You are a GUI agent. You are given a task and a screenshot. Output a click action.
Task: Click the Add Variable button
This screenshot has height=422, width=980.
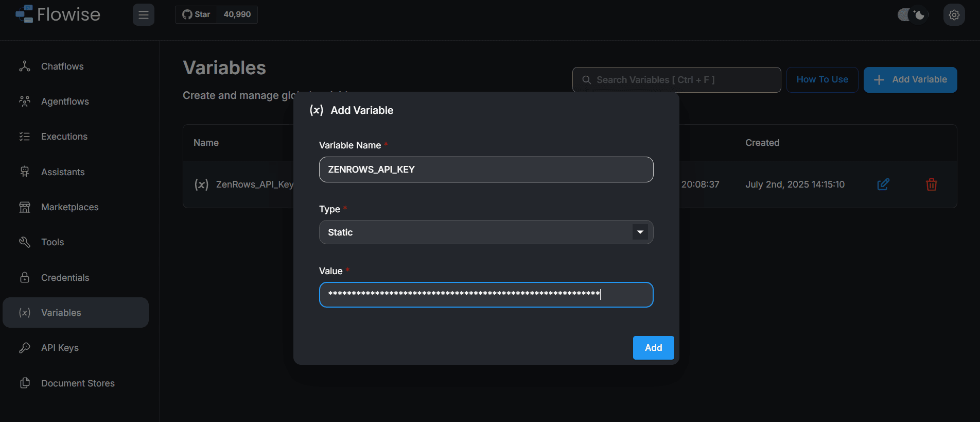coord(910,80)
